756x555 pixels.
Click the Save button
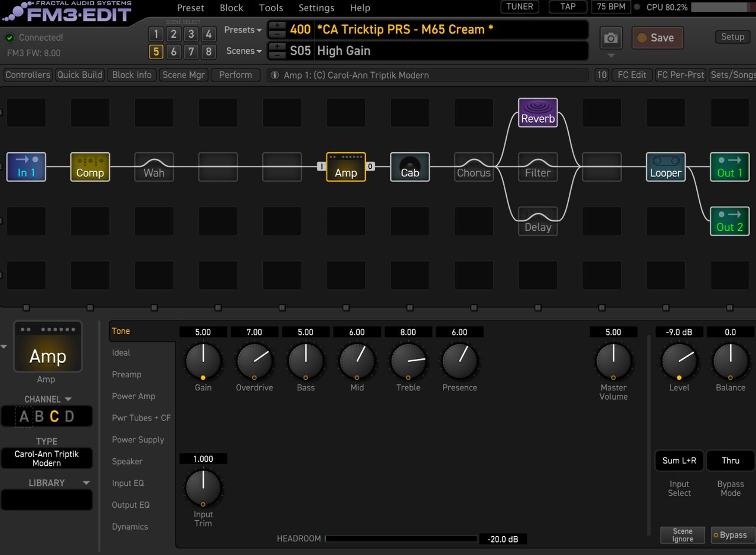[657, 38]
